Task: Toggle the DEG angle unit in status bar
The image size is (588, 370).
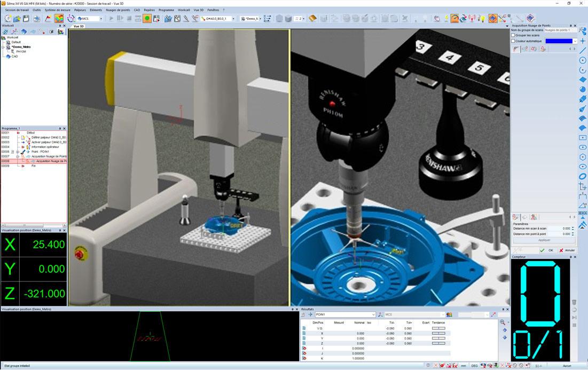Action: tap(474, 366)
